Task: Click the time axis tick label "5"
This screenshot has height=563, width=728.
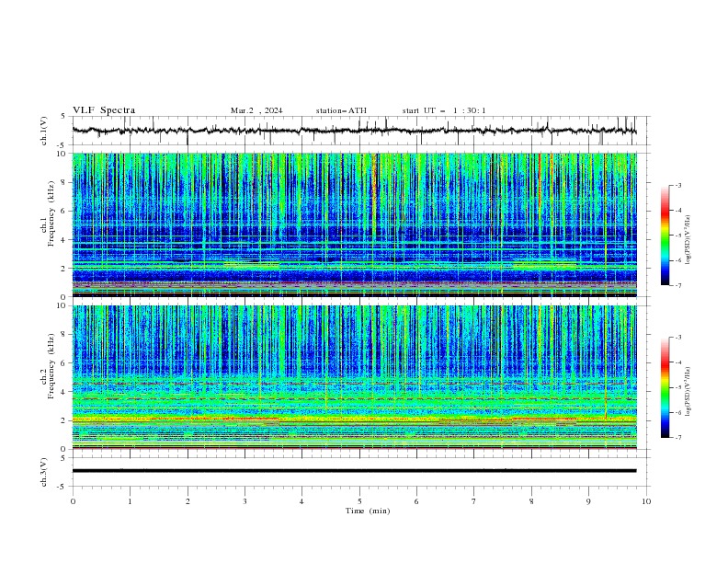Action: 359,501
